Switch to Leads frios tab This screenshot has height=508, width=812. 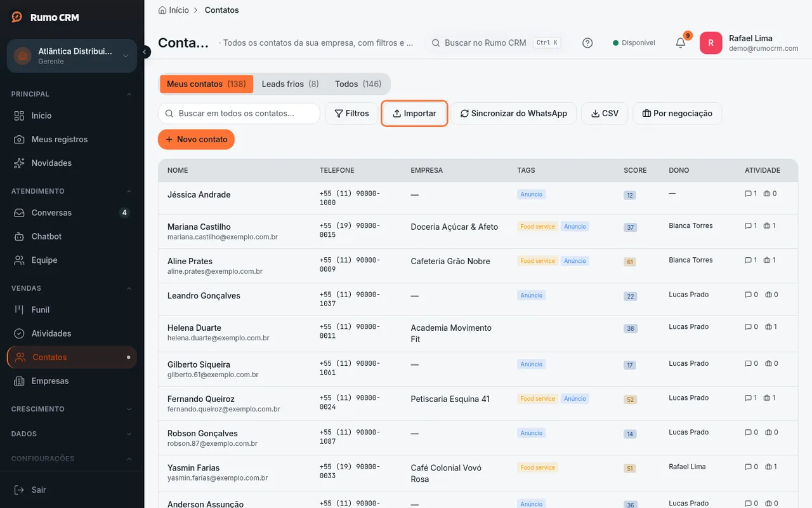point(291,84)
